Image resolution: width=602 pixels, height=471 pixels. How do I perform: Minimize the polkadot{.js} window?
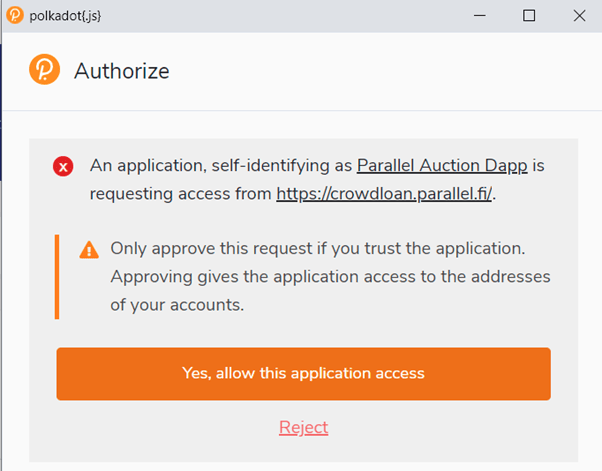(x=480, y=15)
